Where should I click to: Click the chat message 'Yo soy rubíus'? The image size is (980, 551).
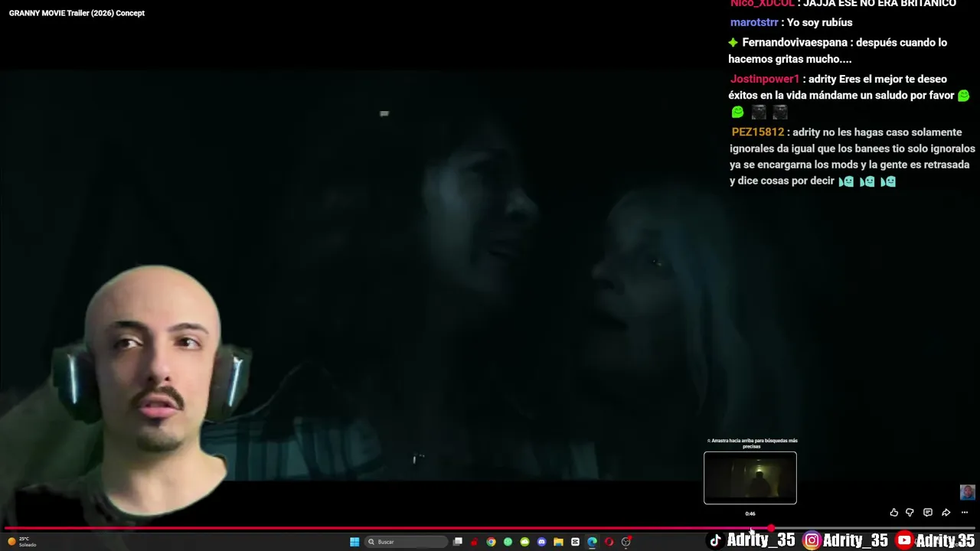pyautogui.click(x=820, y=22)
